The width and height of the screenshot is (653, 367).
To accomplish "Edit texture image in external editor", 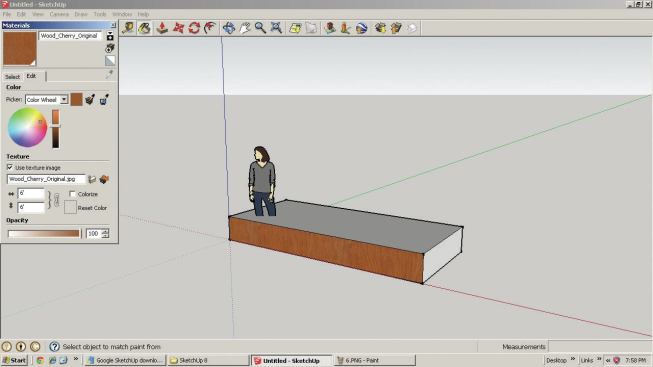I will tap(104, 179).
